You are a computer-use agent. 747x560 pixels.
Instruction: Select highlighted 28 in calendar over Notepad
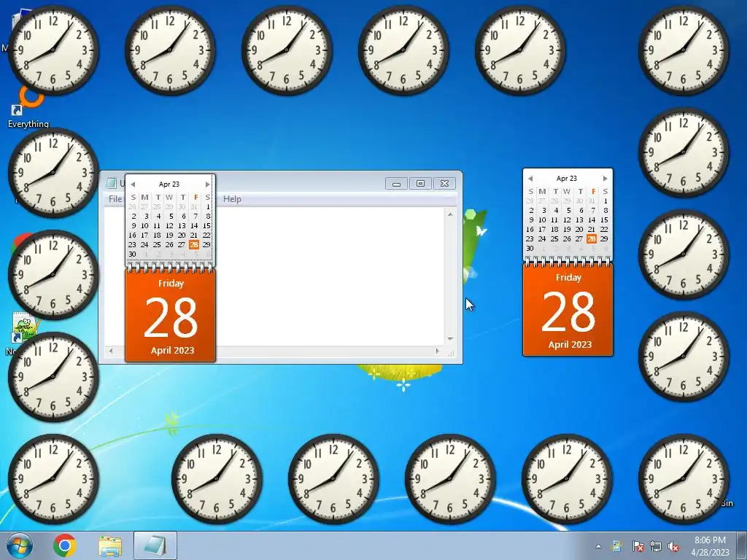(x=193, y=245)
